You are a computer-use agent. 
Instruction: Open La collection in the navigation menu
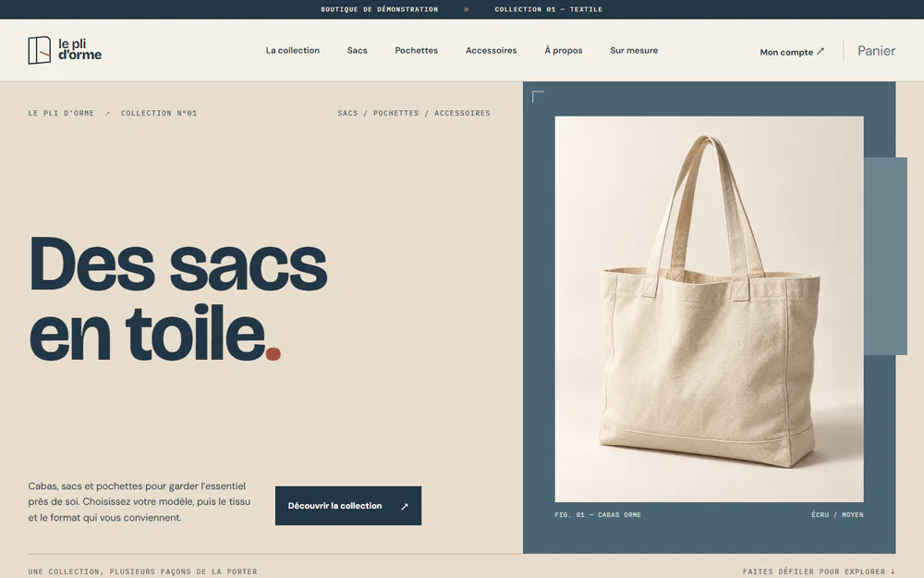[292, 51]
